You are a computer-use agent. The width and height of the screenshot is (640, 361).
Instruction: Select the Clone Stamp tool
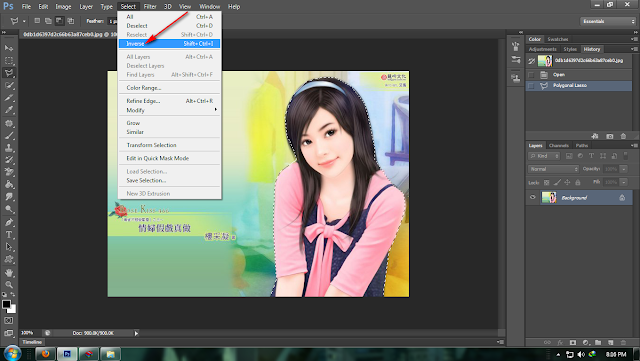[x=9, y=147]
